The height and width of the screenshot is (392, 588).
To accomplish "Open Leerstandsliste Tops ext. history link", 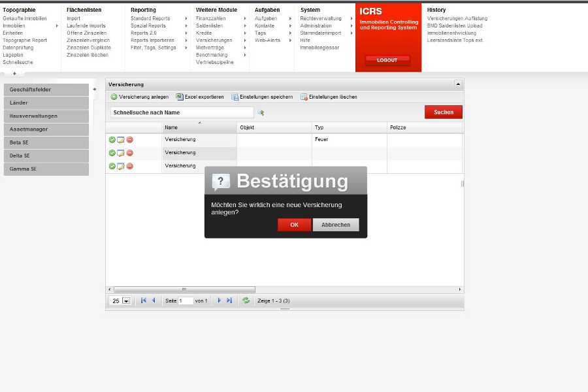I will click(x=455, y=40).
